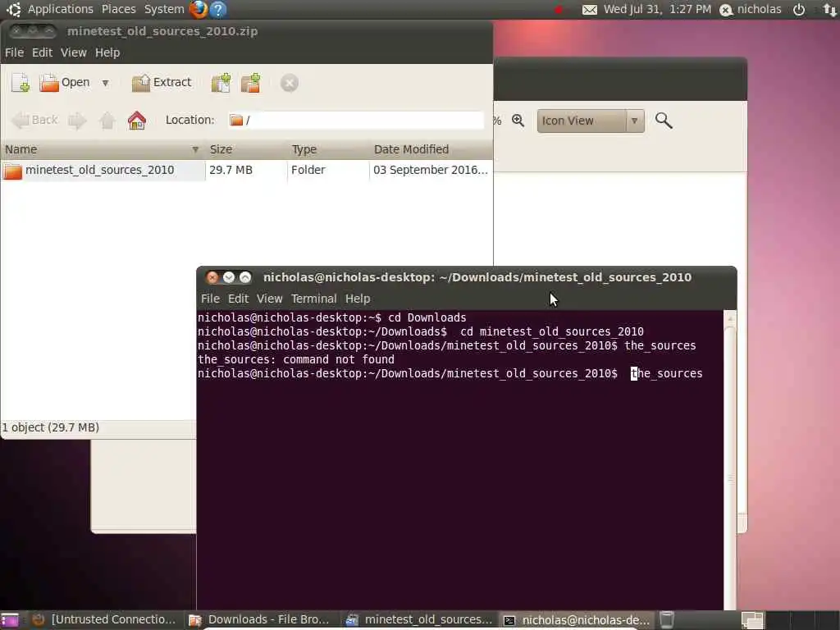Screen dimensions: 840x630
Task: Open the System menu
Action: (164, 9)
